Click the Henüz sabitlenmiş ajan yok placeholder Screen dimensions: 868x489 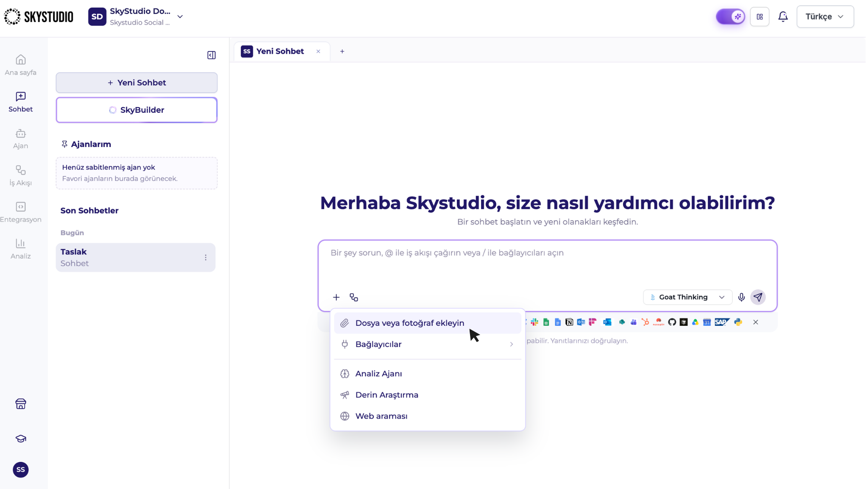tap(136, 173)
